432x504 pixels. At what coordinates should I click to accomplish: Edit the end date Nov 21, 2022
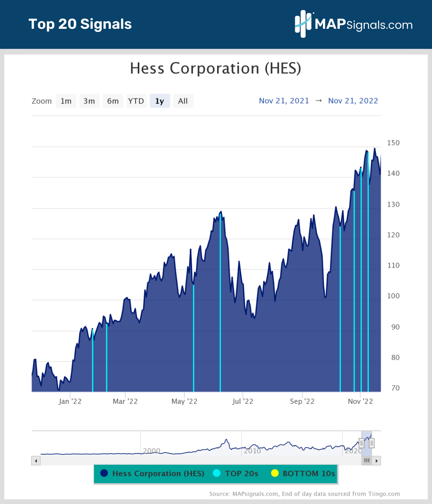pos(353,101)
